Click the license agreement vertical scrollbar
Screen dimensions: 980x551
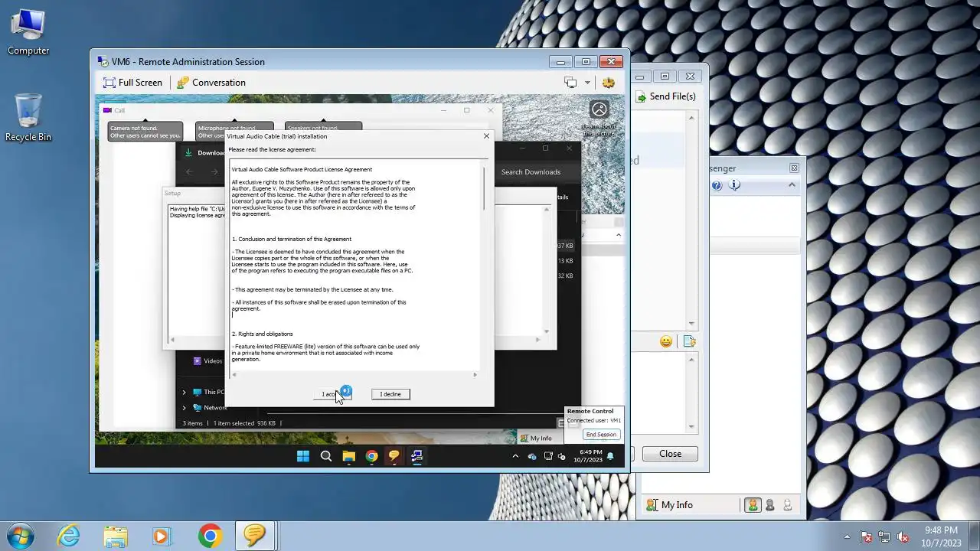484,189
